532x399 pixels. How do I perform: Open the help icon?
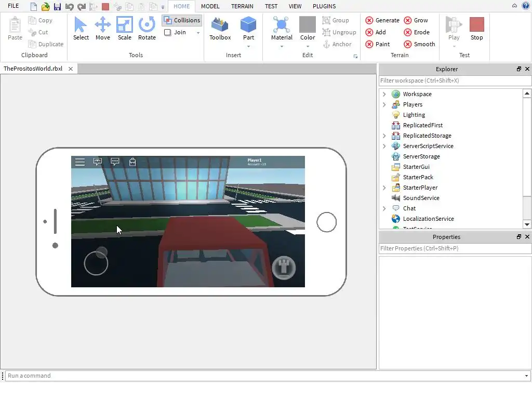point(526,6)
